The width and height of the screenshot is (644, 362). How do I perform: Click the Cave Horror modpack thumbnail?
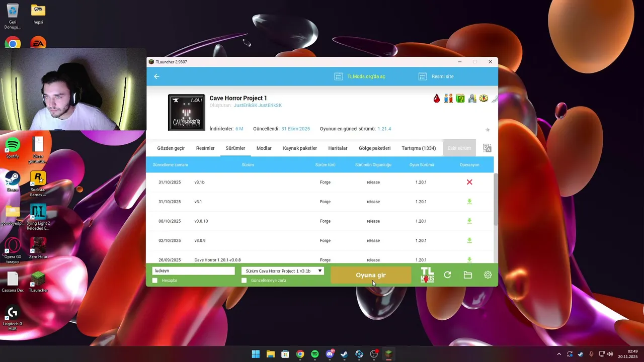[x=187, y=112]
